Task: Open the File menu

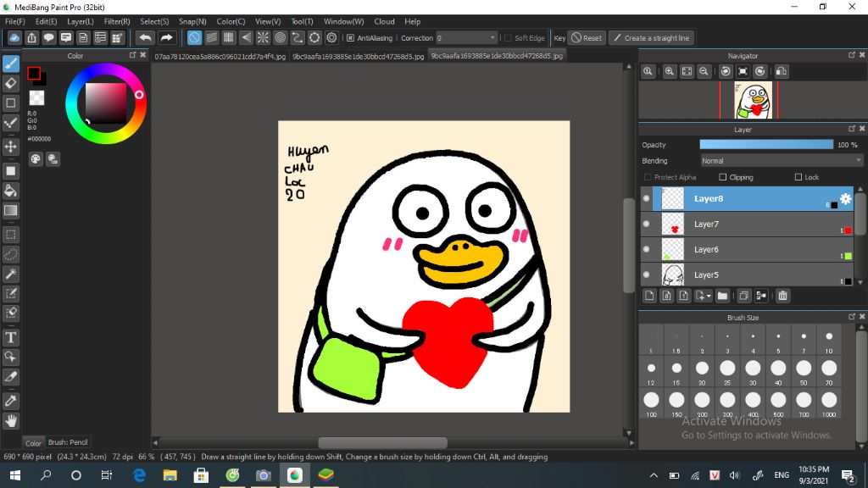Action: [x=15, y=21]
